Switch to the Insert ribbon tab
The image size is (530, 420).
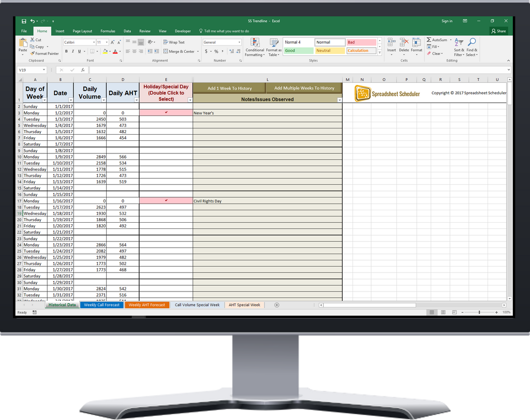click(x=60, y=31)
